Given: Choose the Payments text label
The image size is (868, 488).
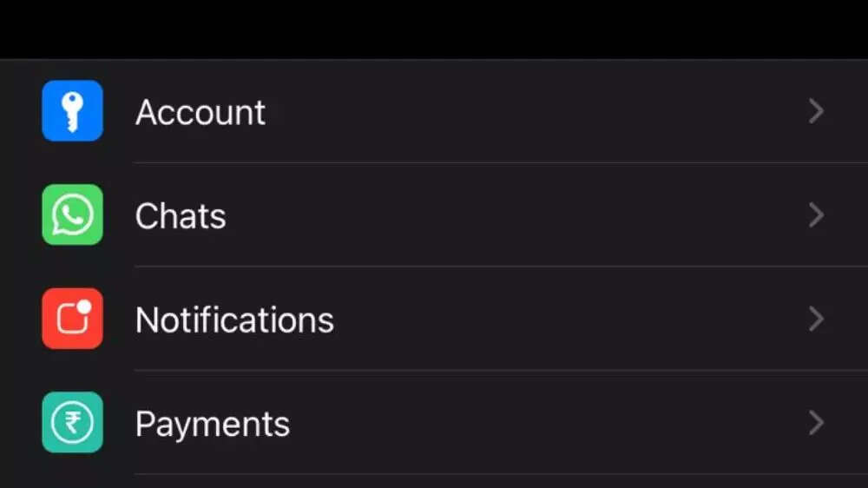Looking at the screenshot, I should 213,425.
